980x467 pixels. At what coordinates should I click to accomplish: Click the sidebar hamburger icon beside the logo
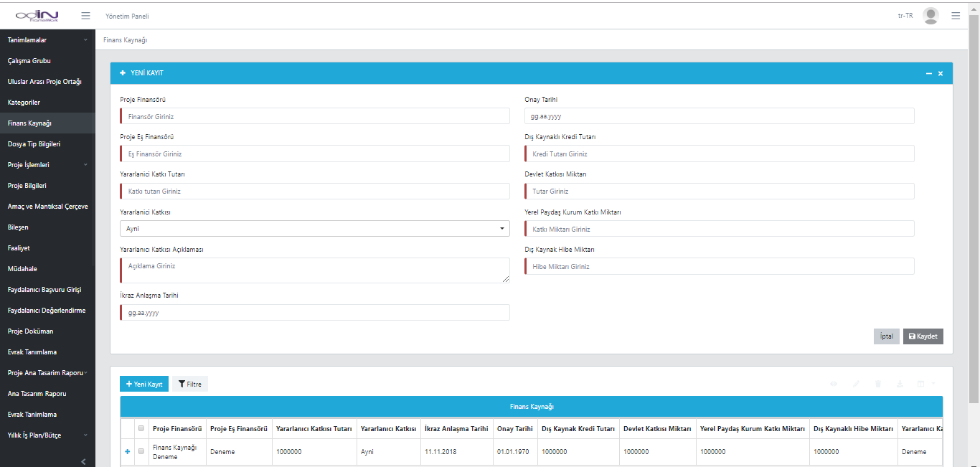coord(85,16)
